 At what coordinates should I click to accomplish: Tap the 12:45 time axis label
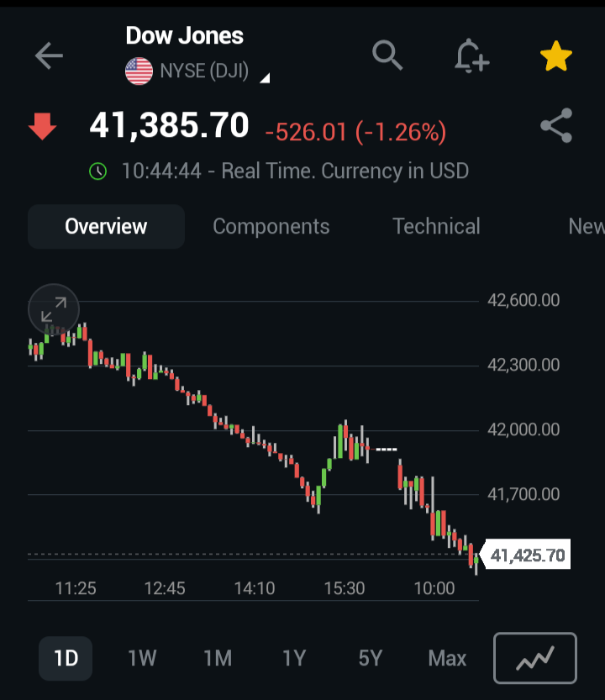point(165,588)
